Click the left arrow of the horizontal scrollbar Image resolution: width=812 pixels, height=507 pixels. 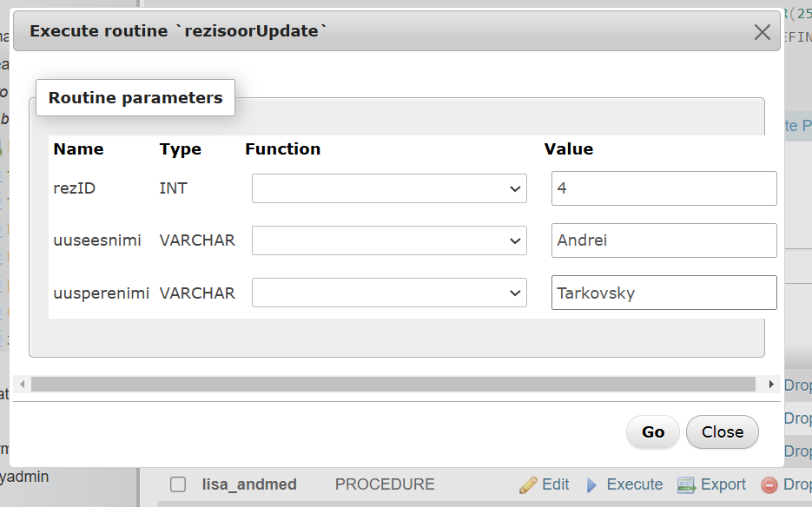tap(22, 384)
